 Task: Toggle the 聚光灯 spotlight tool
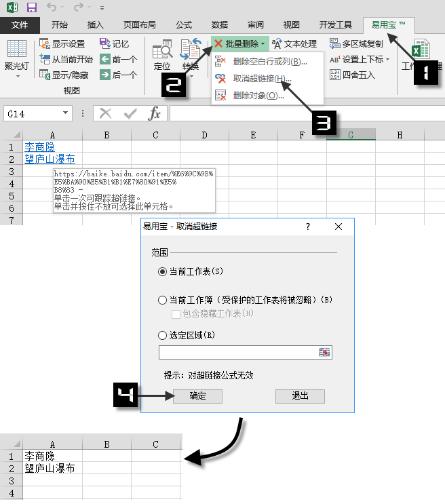(x=17, y=54)
